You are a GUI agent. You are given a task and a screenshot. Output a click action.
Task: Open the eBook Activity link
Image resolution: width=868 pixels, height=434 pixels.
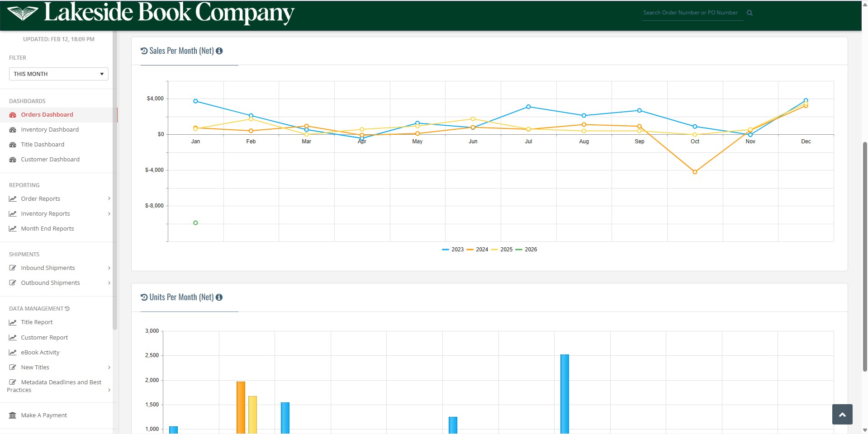[x=40, y=353]
